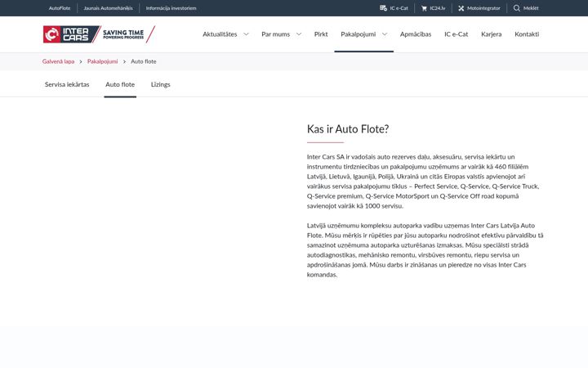Open Informācija investoriem link
This screenshot has width=588, height=368.
click(171, 8)
